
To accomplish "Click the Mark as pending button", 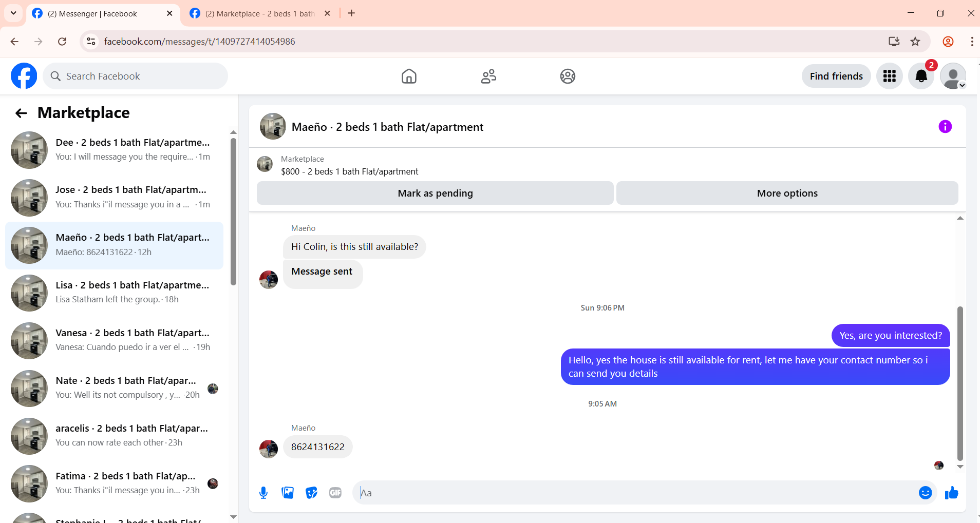I will point(435,193).
